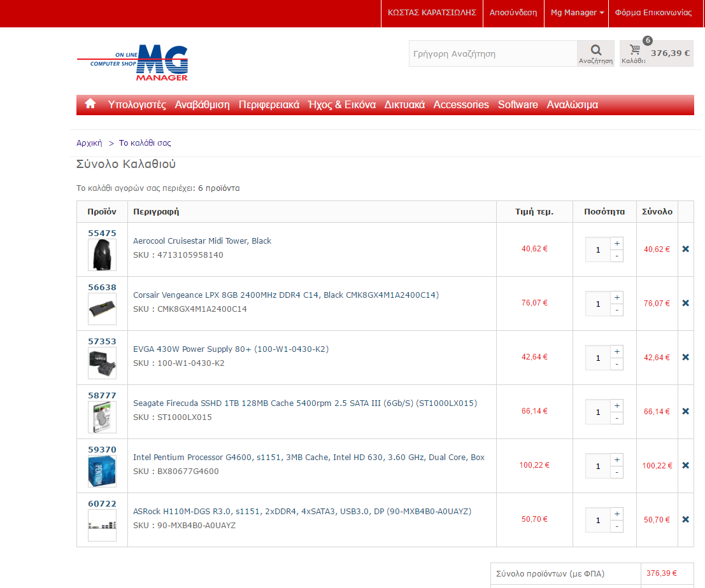Open the Υπολογιστές menu
Image resolution: width=705 pixels, height=588 pixels.
tap(137, 104)
